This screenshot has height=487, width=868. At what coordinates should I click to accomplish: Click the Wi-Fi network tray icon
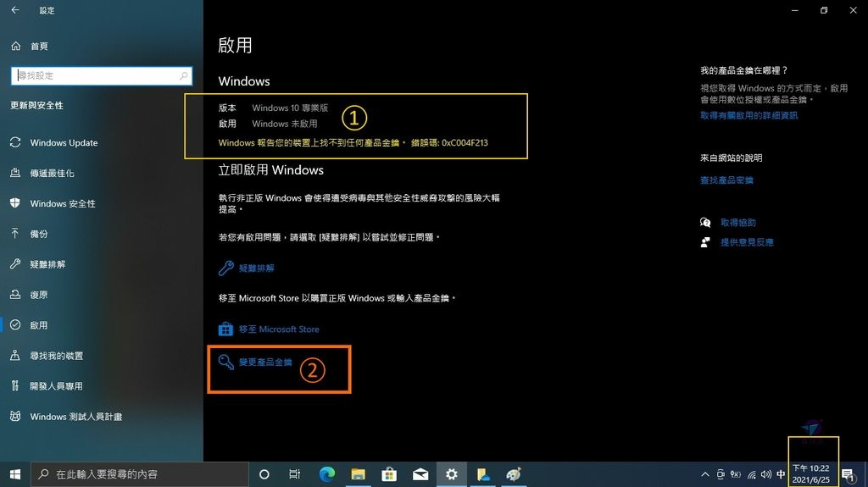click(751, 474)
